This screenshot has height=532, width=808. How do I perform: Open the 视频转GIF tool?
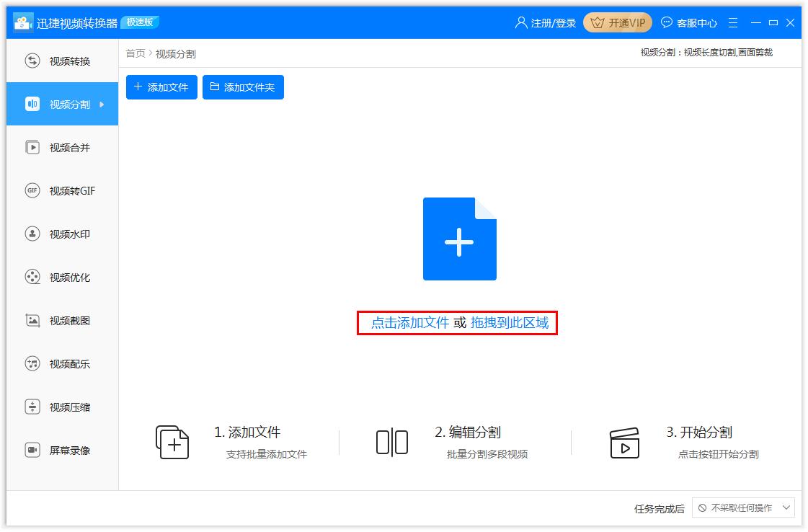[x=62, y=190]
